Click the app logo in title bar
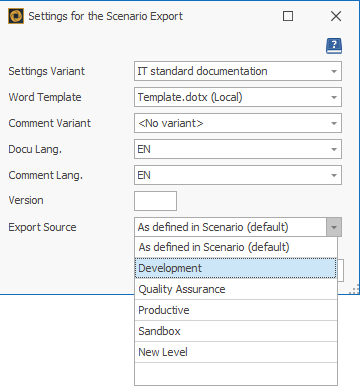The width and height of the screenshot is (360, 386). (x=16, y=16)
